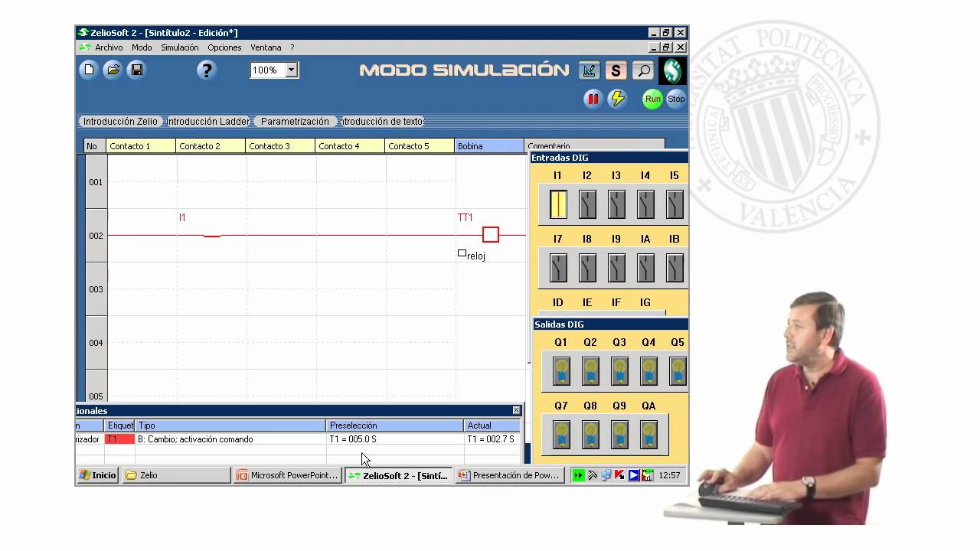Click the Bobina column header
980x551 pixels.
tap(489, 146)
